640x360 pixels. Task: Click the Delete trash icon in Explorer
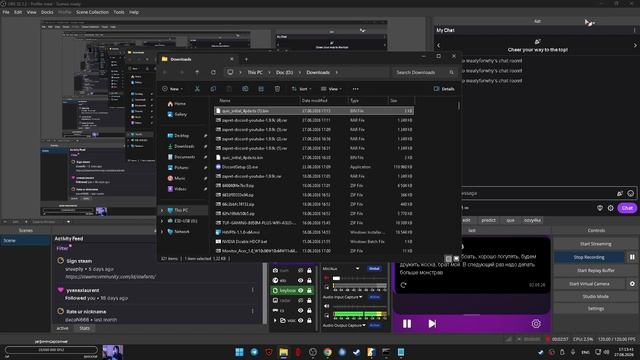[x=277, y=89]
